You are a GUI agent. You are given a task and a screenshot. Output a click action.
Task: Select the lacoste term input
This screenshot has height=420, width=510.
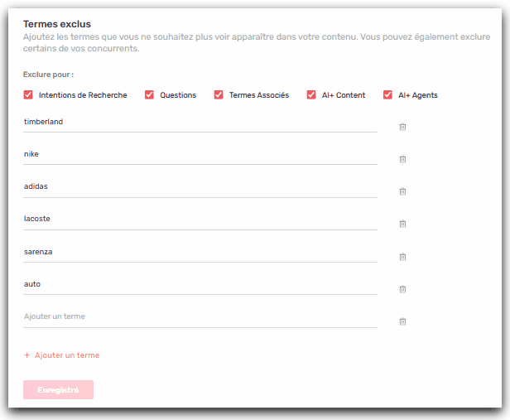199,219
